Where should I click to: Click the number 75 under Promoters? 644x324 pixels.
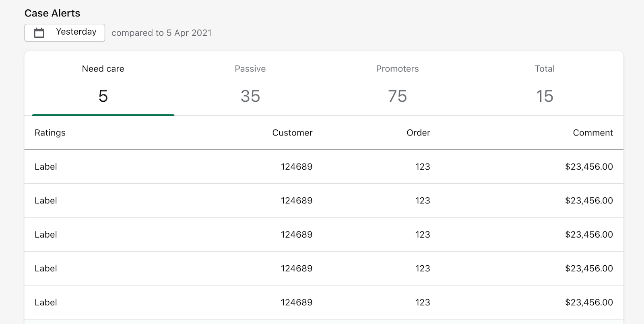coord(397,96)
